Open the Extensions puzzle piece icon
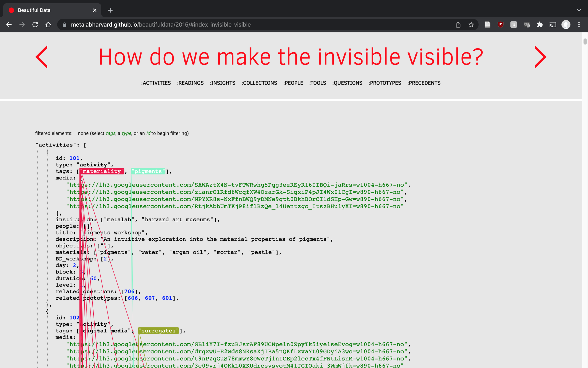588x368 pixels. (x=540, y=24)
